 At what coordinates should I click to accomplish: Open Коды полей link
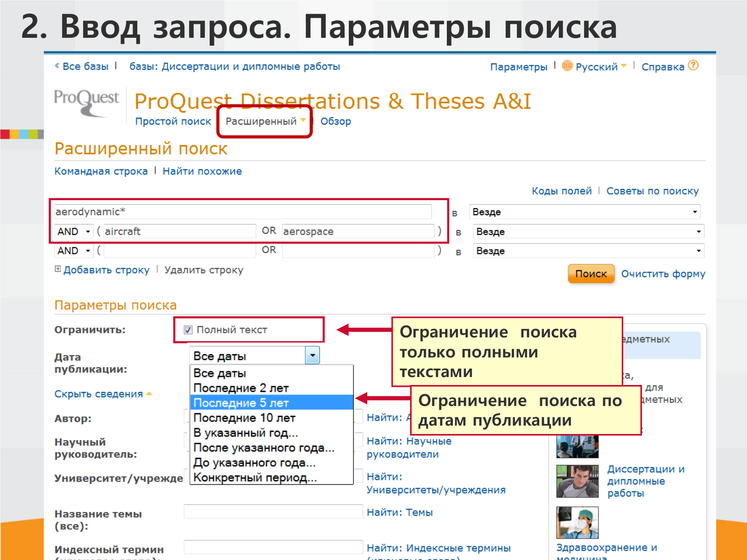562,191
